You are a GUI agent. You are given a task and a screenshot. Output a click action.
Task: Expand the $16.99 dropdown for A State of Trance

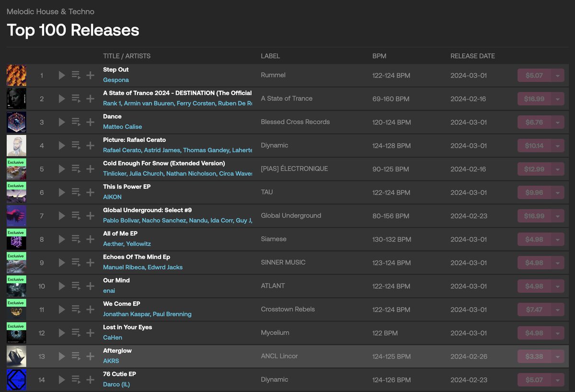tap(558, 98)
